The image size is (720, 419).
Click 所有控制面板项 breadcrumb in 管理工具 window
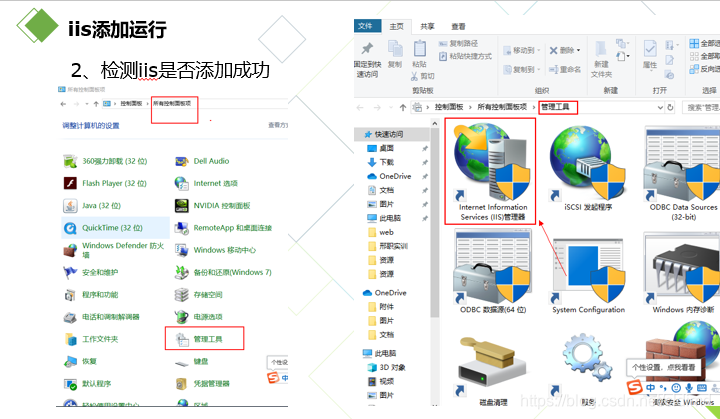click(502, 107)
